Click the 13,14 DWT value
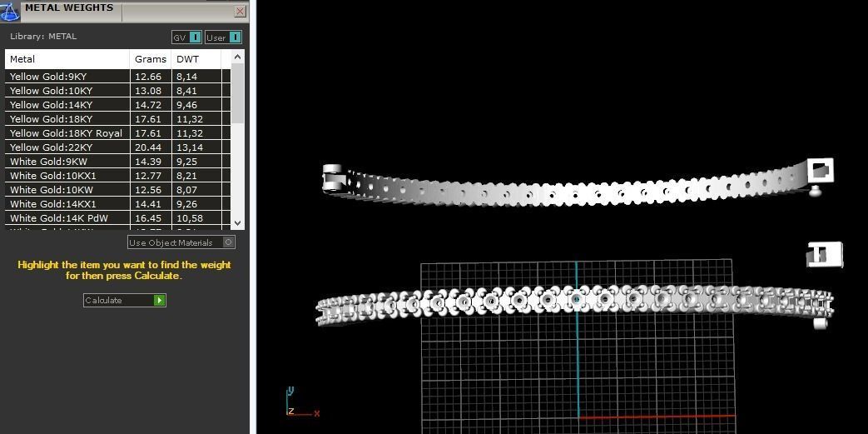 coord(190,147)
